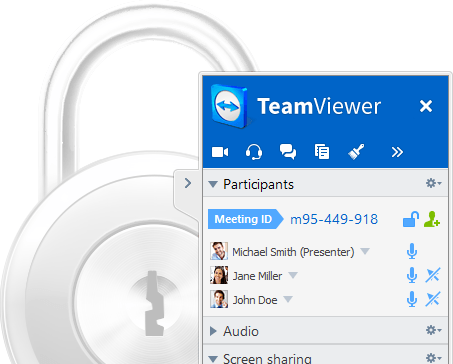
Task: Mute Jane Miller's microphone
Action: point(412,275)
